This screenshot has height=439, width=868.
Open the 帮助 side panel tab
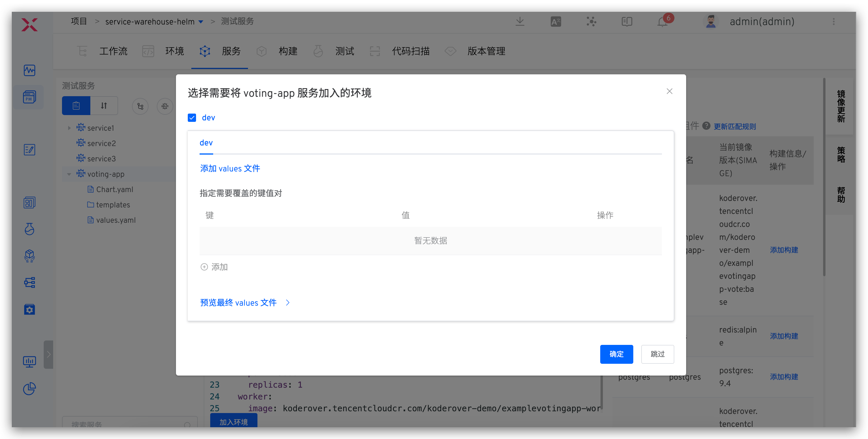click(841, 195)
